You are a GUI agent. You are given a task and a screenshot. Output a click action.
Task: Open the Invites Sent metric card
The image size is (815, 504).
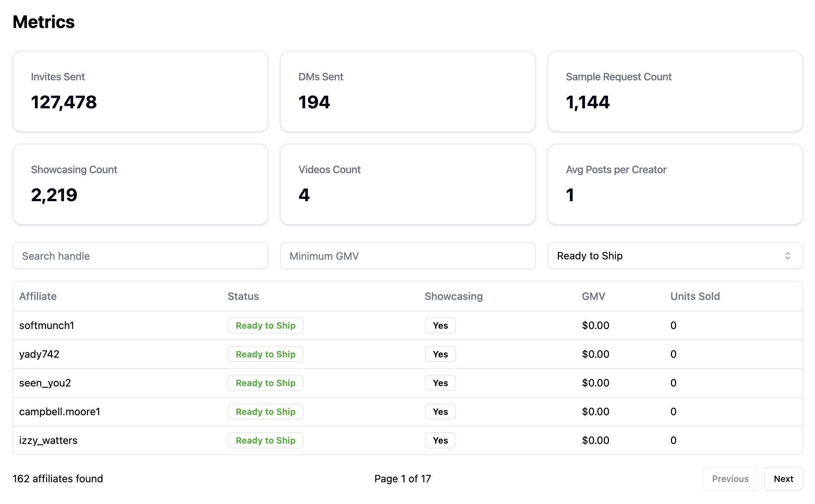[140, 91]
